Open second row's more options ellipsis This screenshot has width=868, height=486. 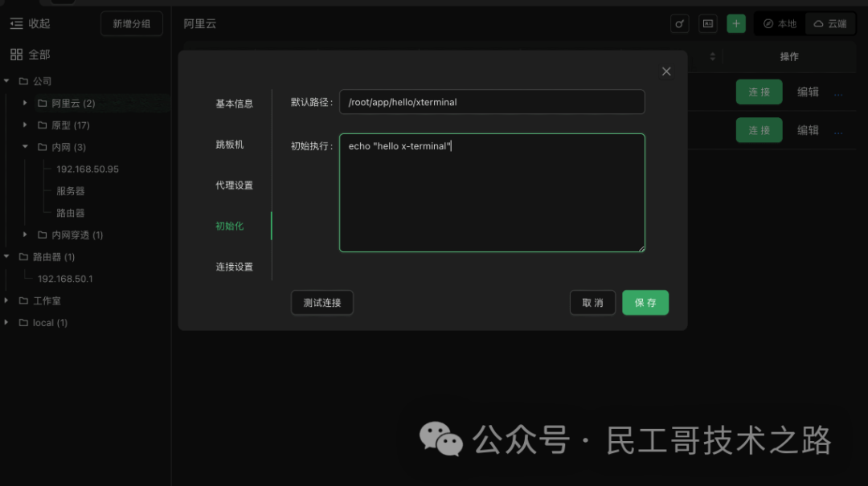click(x=838, y=133)
